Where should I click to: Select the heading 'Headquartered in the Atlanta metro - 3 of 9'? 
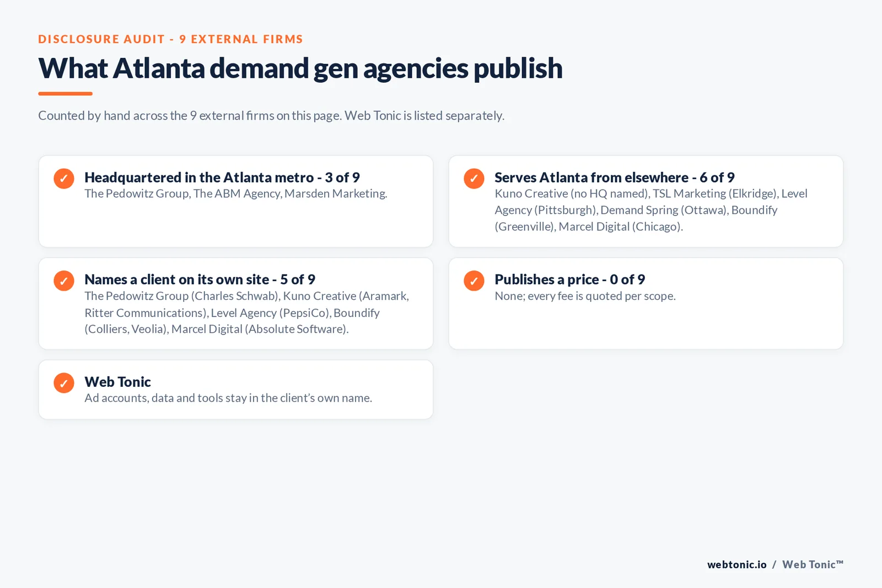pos(222,177)
